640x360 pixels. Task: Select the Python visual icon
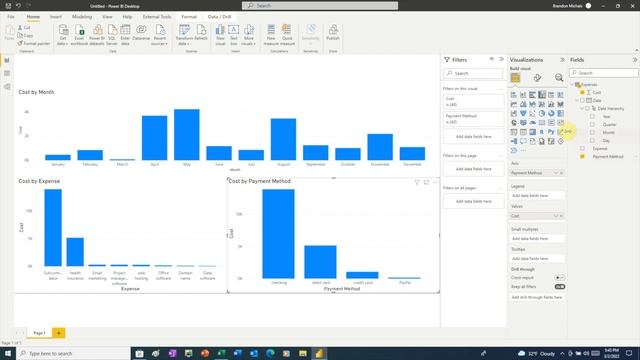coord(551,132)
